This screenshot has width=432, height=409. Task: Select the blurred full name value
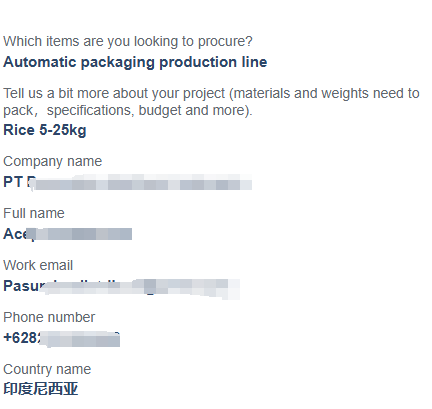(x=67, y=234)
